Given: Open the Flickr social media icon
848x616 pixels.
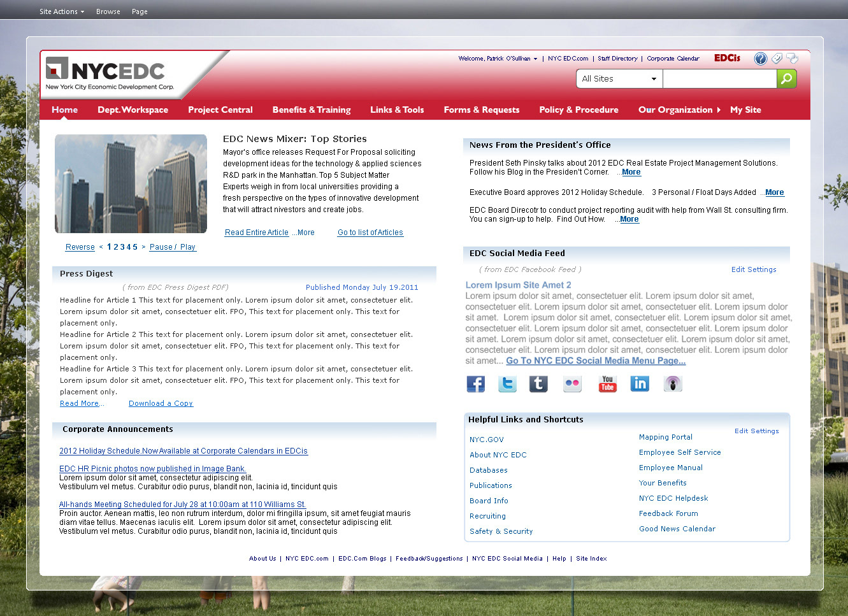Looking at the screenshot, I should tap(572, 383).
